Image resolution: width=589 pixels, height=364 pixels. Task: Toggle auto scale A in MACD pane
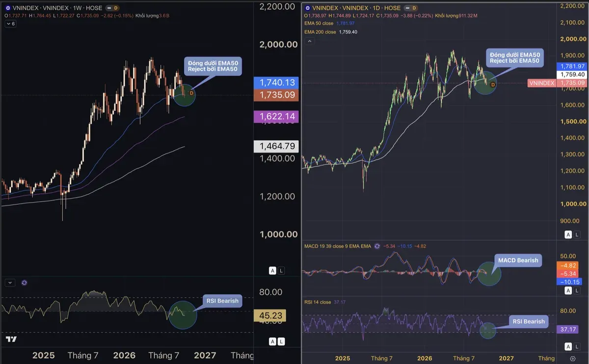568,291
